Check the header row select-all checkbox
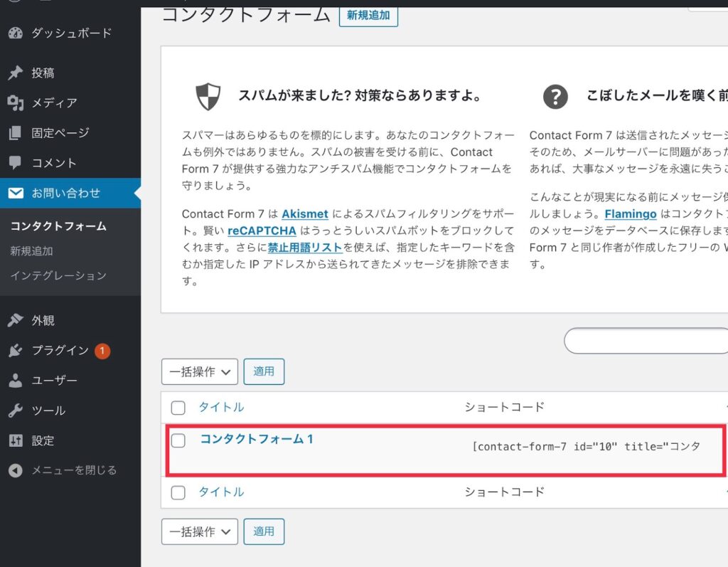This screenshot has height=567, width=728. point(178,408)
